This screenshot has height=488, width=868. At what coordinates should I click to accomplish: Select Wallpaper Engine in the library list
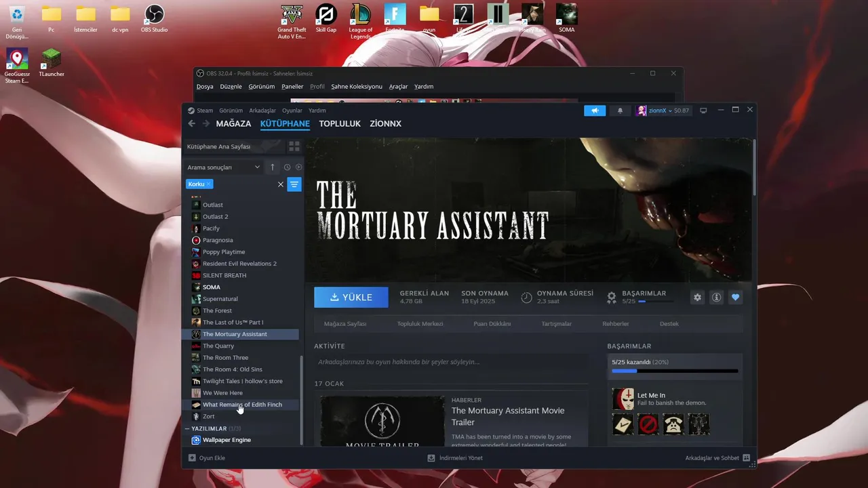click(241, 440)
